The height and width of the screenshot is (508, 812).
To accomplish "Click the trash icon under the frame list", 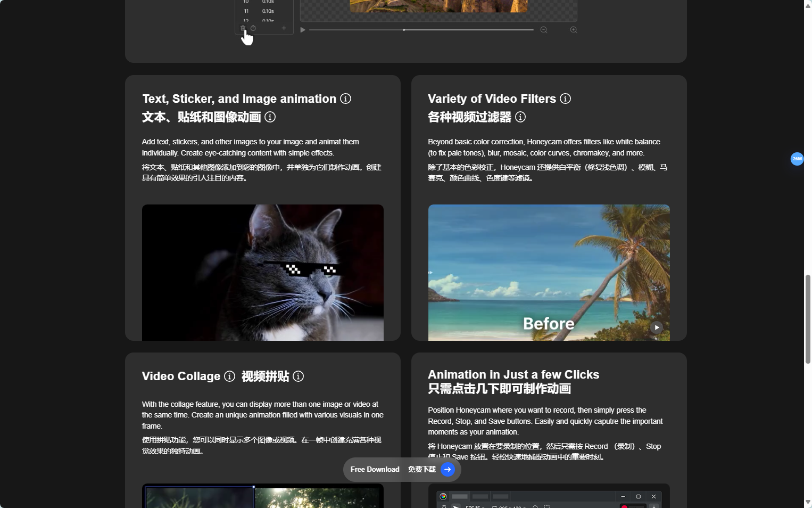I will click(x=243, y=28).
